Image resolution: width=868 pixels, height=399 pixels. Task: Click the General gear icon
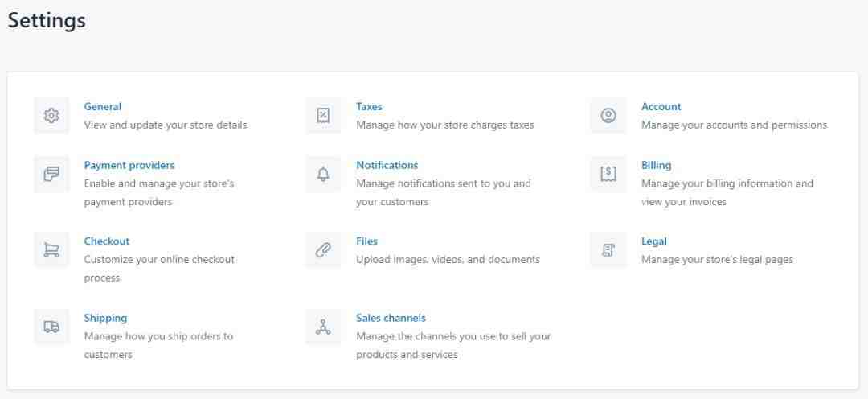(x=51, y=115)
